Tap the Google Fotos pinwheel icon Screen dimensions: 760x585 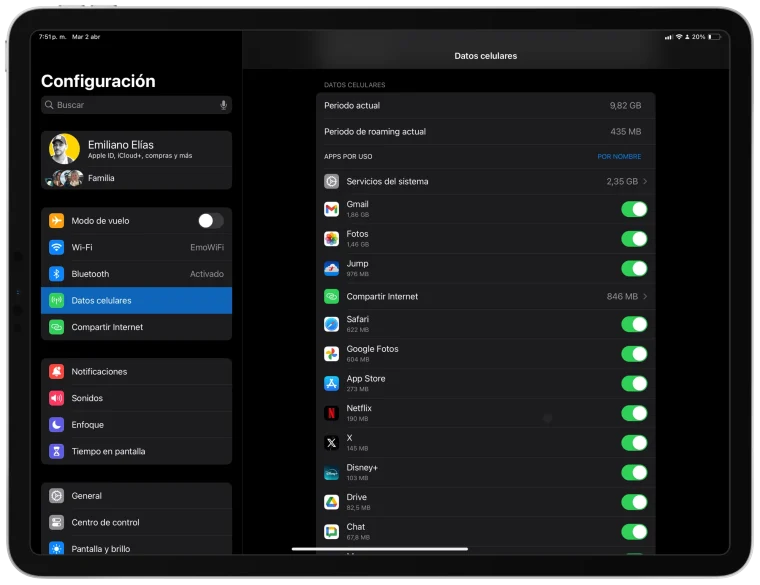tap(332, 354)
